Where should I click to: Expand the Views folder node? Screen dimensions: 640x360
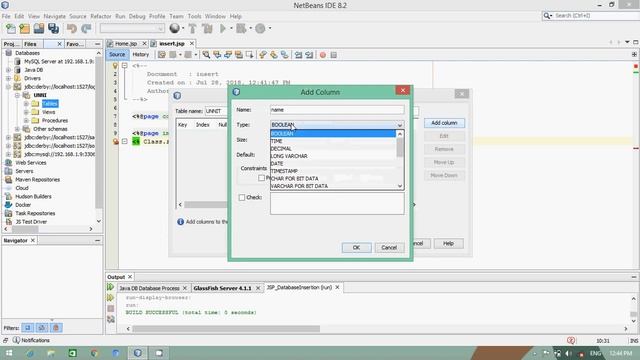click(x=26, y=112)
